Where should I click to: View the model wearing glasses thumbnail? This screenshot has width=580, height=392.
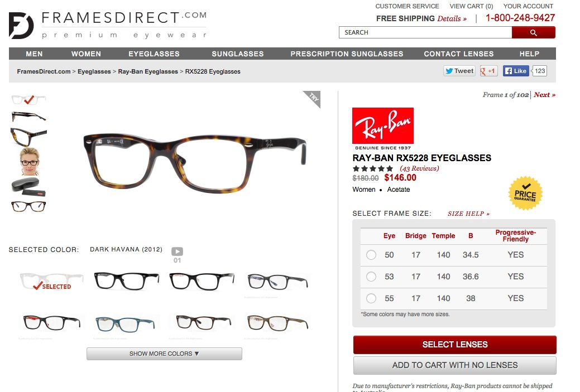pos(29,162)
